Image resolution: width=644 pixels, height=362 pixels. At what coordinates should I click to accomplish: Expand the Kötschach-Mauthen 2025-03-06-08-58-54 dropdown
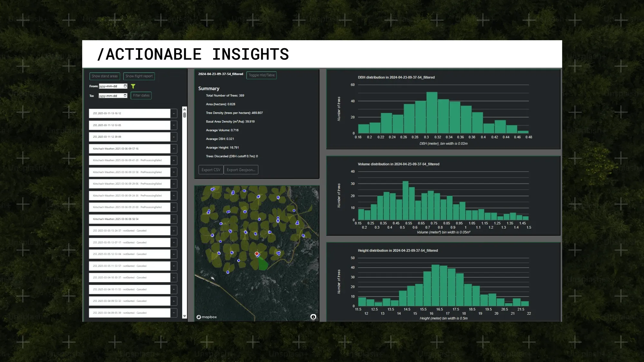click(174, 219)
